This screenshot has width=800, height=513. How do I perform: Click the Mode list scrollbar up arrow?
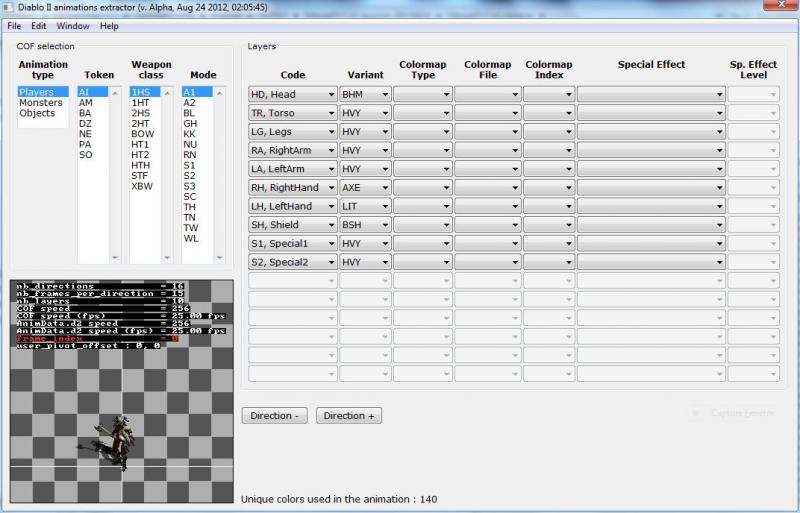[219, 93]
